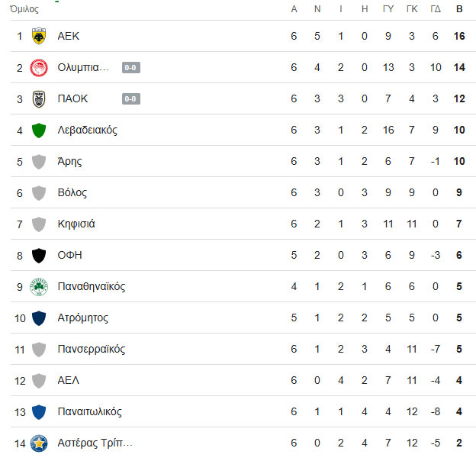Click the grey Άρης shield icon
This screenshot has height=461, width=476.
pos(39,161)
